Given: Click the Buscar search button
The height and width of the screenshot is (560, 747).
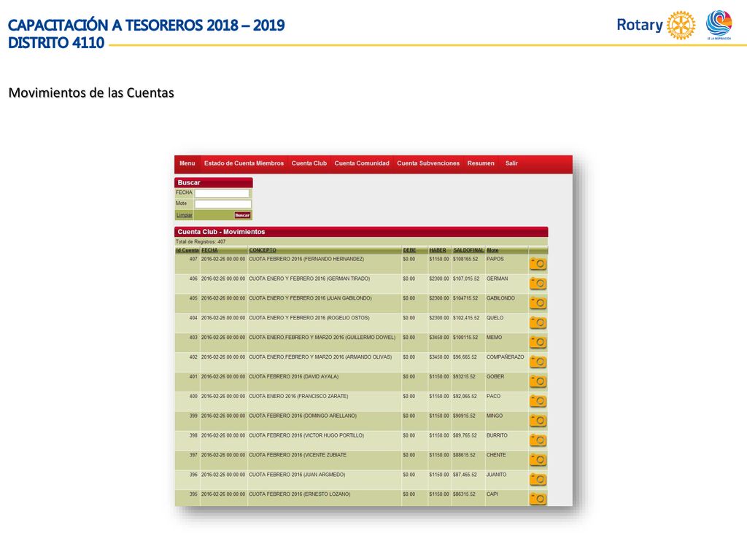Looking at the screenshot, I should point(242,215).
